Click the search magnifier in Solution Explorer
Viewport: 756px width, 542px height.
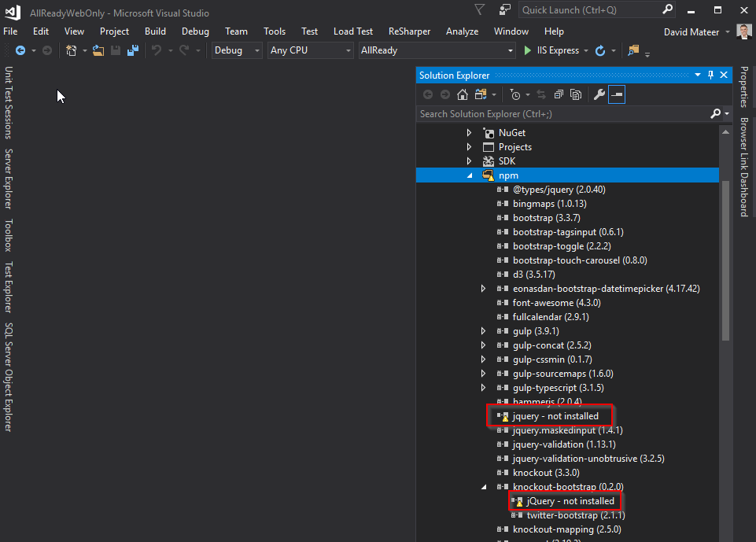pos(716,114)
